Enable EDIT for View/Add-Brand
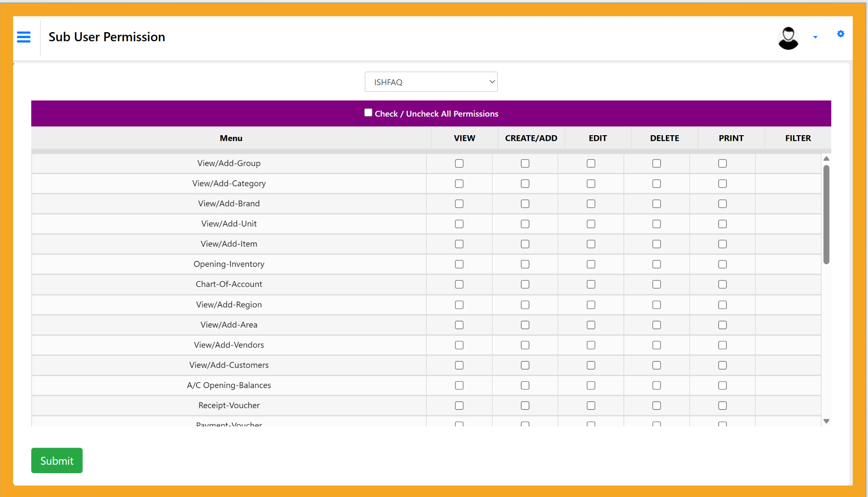Image resolution: width=868 pixels, height=497 pixels. pos(590,204)
